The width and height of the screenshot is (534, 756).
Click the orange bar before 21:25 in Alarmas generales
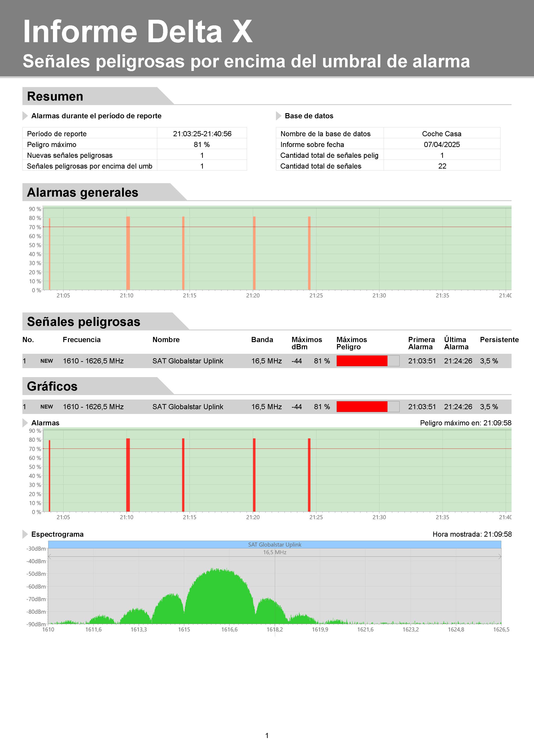[309, 253]
